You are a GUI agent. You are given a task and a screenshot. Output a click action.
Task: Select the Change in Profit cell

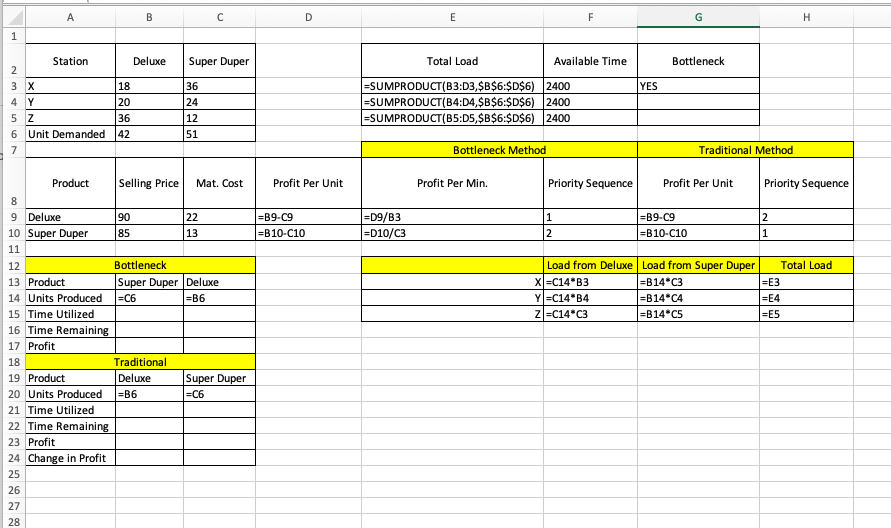70,458
